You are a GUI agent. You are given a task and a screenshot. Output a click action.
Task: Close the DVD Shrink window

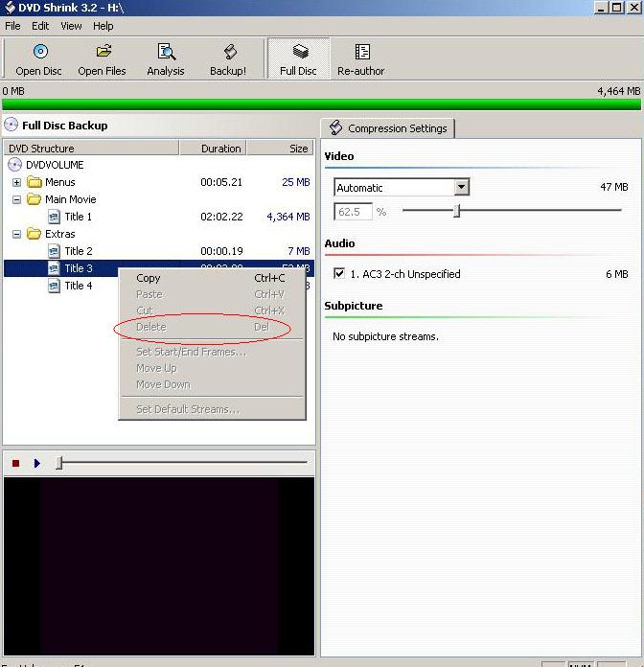tap(634, 8)
